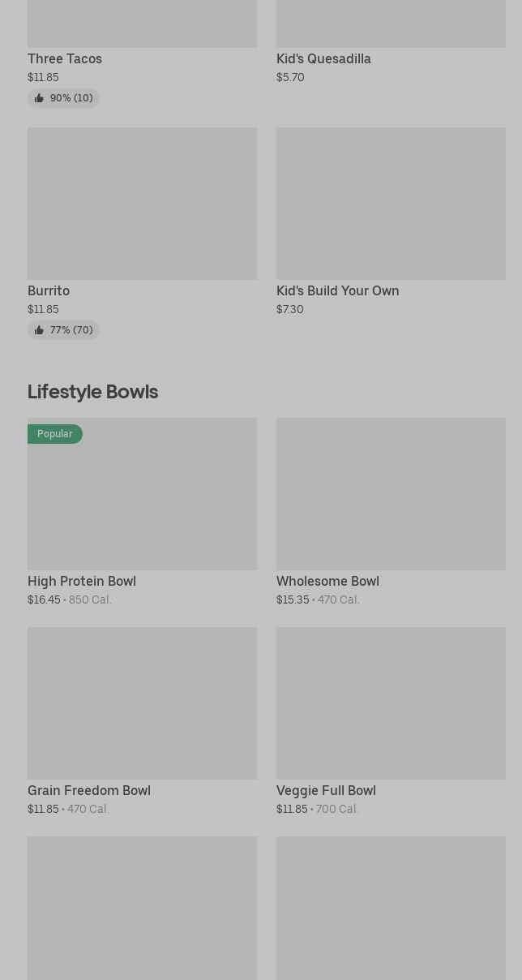Choose the Kid's Build Your Own title

pyautogui.click(x=337, y=291)
